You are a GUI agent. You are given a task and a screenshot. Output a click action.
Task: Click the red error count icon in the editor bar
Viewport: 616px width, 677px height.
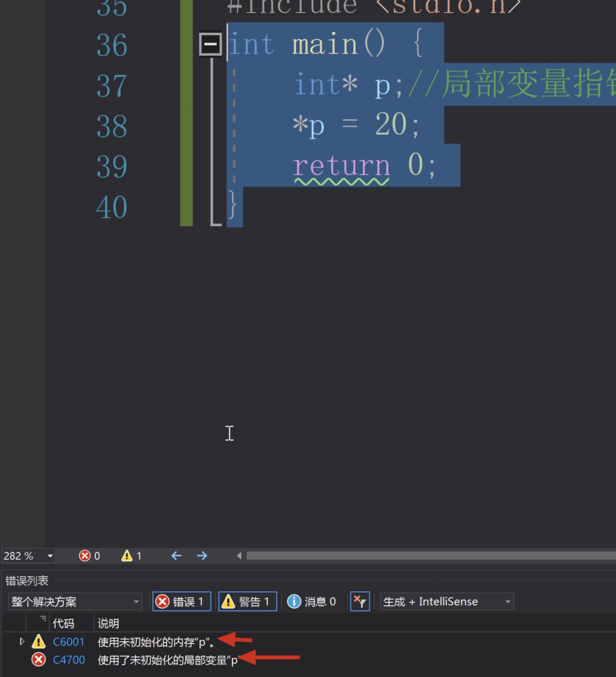[85, 556]
